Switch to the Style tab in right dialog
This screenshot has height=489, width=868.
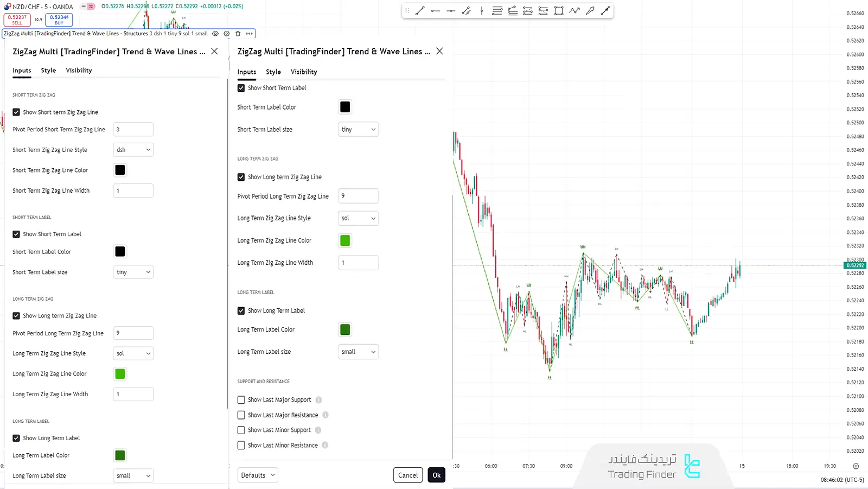tap(273, 72)
